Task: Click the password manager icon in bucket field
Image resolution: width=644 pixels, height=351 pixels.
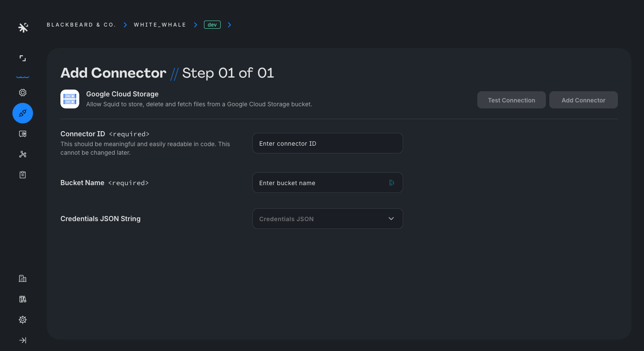Action: click(x=392, y=183)
